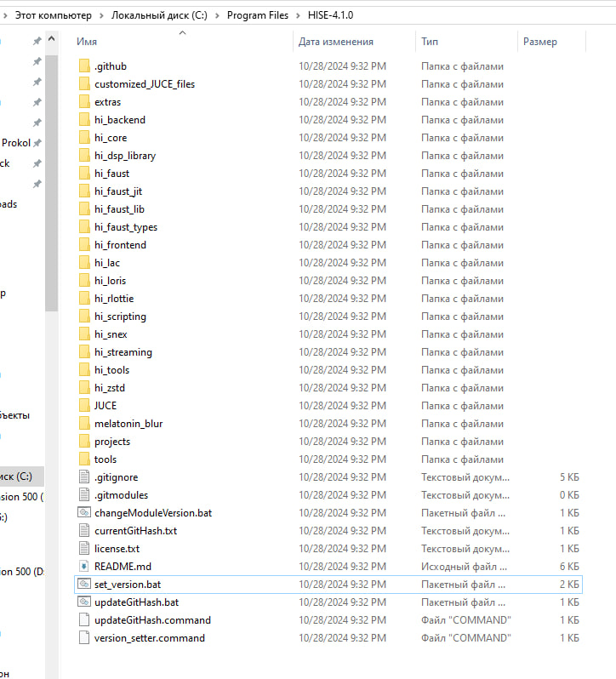Click the updateGitHash.command file icon
The width and height of the screenshot is (616, 679).
click(84, 619)
